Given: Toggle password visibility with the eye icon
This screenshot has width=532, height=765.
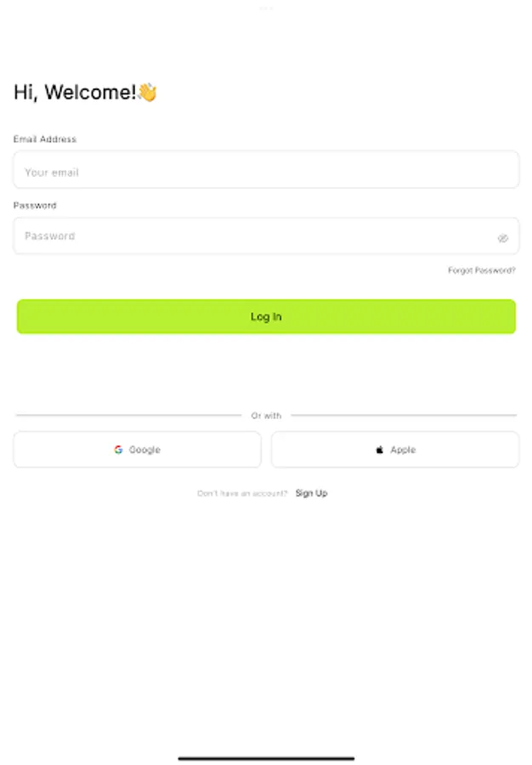Looking at the screenshot, I should coord(503,239).
